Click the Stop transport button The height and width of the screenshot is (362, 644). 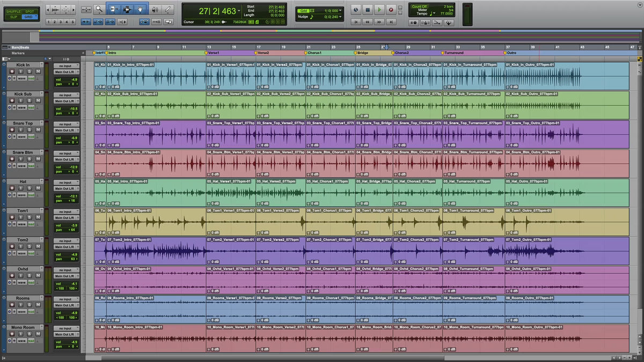pos(368,9)
